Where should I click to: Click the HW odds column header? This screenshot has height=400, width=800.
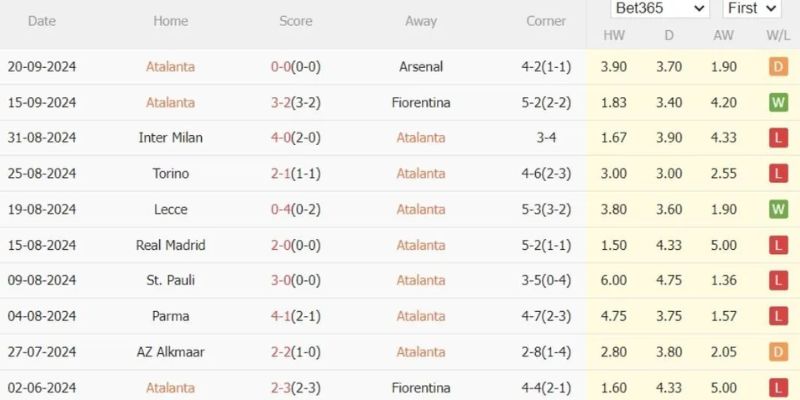point(614,36)
